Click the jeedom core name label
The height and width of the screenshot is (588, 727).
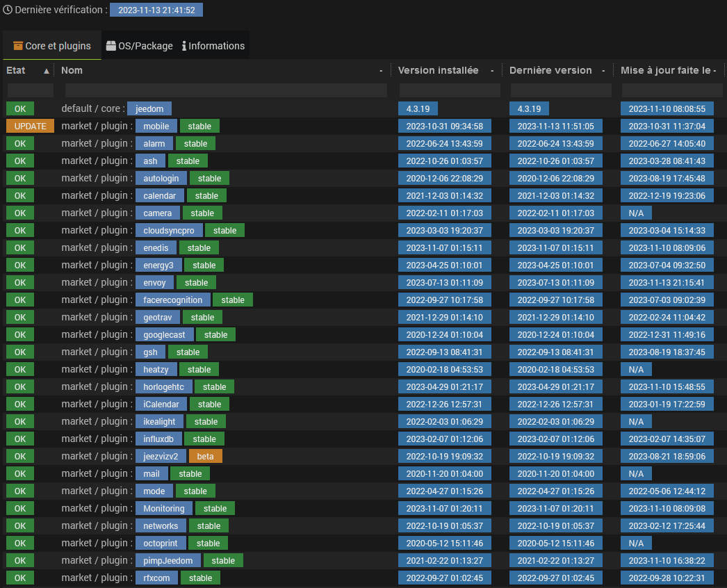[x=149, y=108]
